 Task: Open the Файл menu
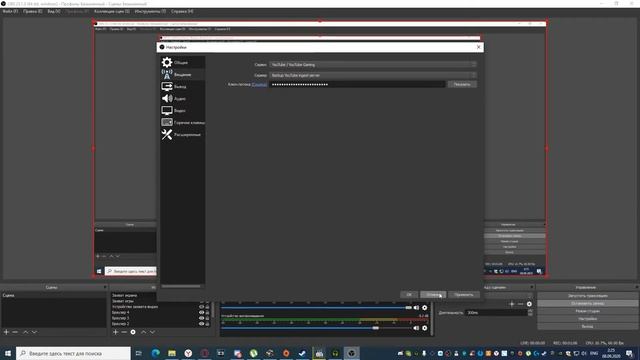point(10,11)
